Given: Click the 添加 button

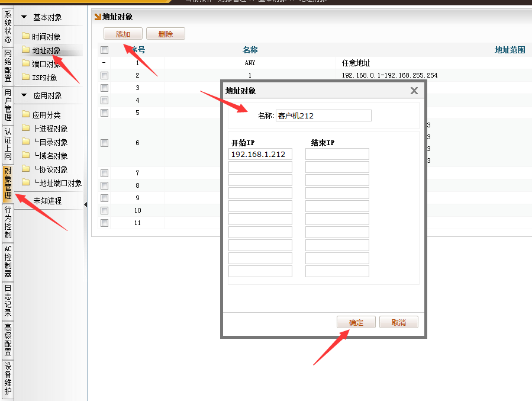Looking at the screenshot, I should [x=123, y=34].
